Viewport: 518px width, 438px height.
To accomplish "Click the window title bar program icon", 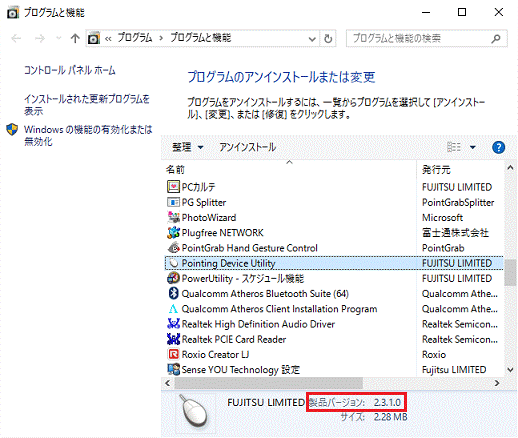I will [x=13, y=13].
